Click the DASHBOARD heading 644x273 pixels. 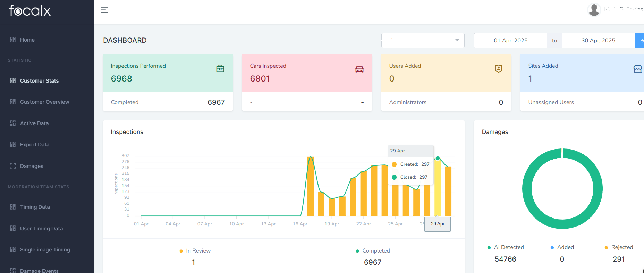(125, 40)
